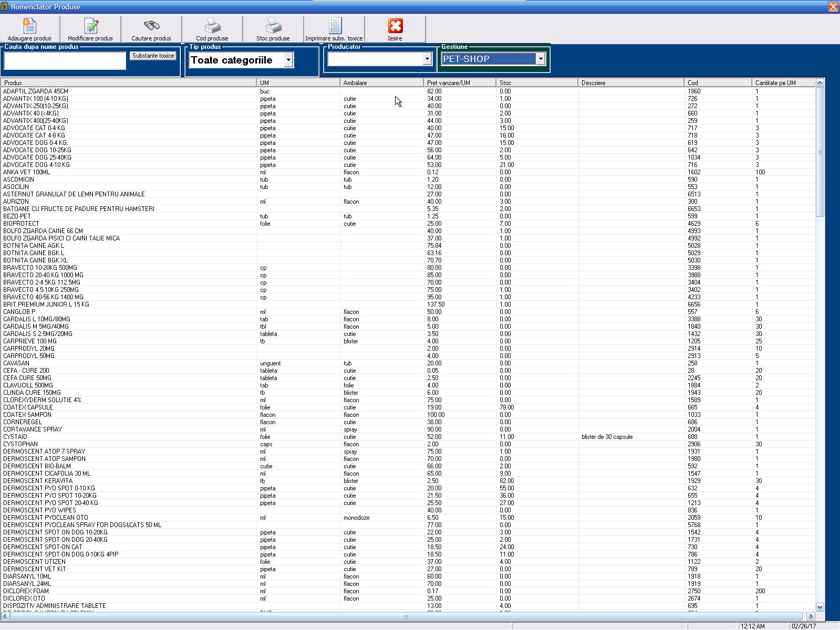The height and width of the screenshot is (630, 840).
Task: Select the ANKA VET 100ML row
Action: [x=408, y=172]
